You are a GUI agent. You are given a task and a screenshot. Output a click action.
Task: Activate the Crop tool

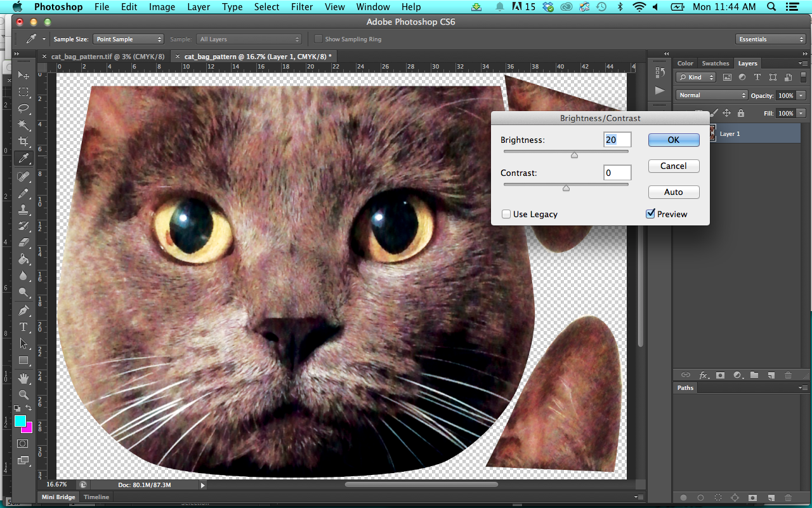click(23, 142)
